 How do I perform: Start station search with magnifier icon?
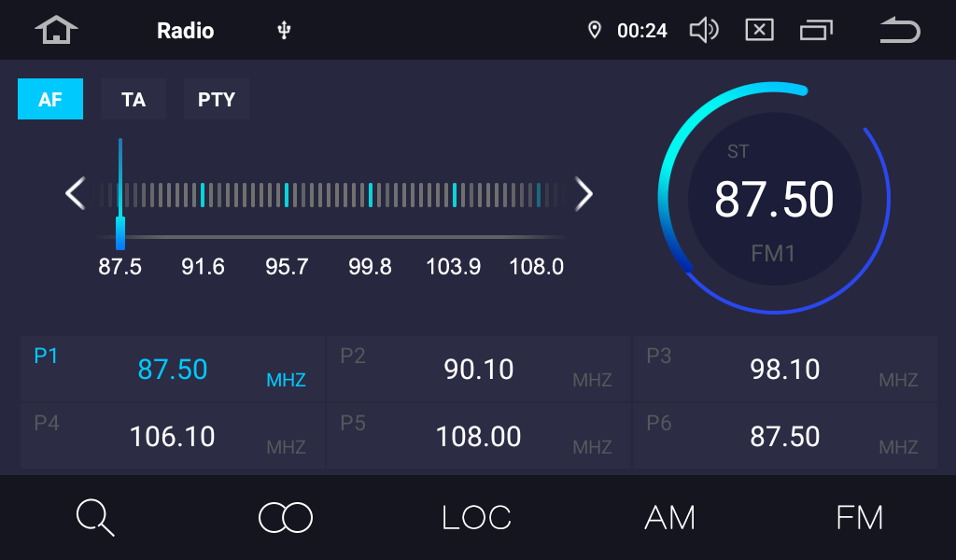coord(95,517)
